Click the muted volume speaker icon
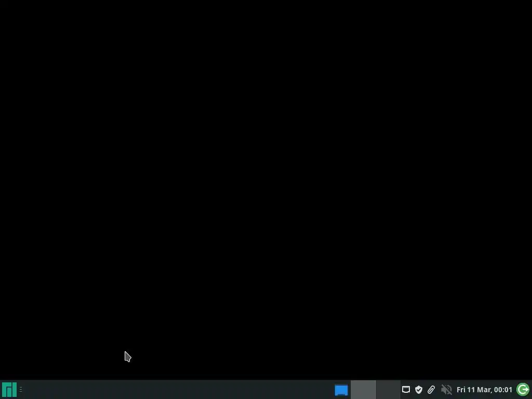This screenshot has height=399, width=532. [x=446, y=390]
